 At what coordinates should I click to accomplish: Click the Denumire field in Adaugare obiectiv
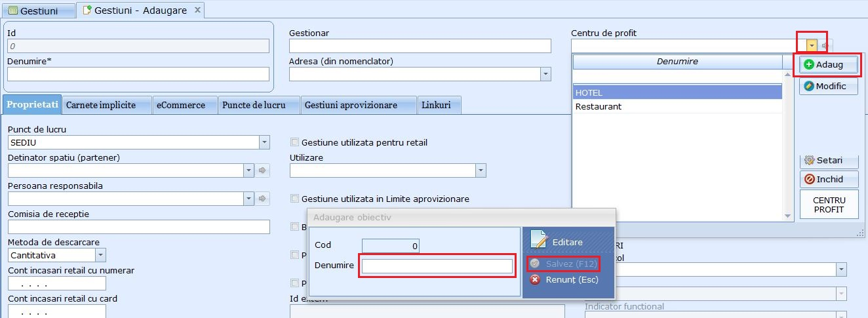(x=437, y=266)
